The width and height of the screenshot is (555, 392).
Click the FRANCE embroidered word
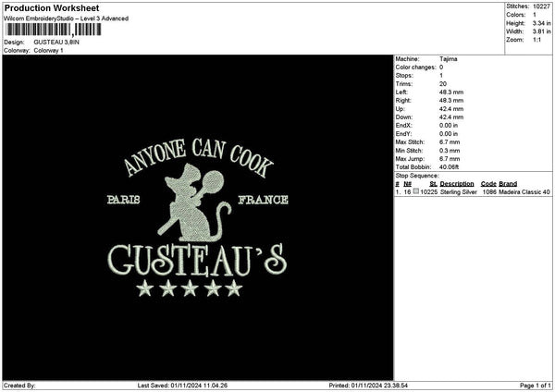(263, 200)
